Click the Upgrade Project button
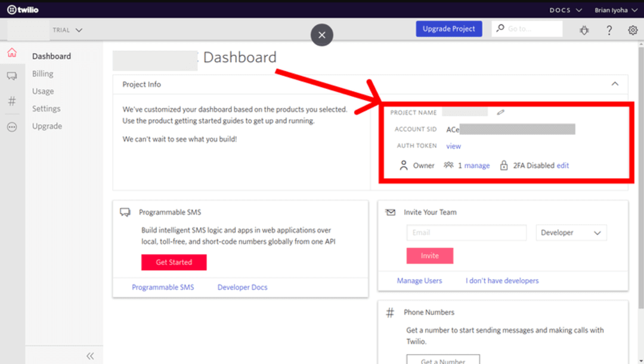 point(448,29)
